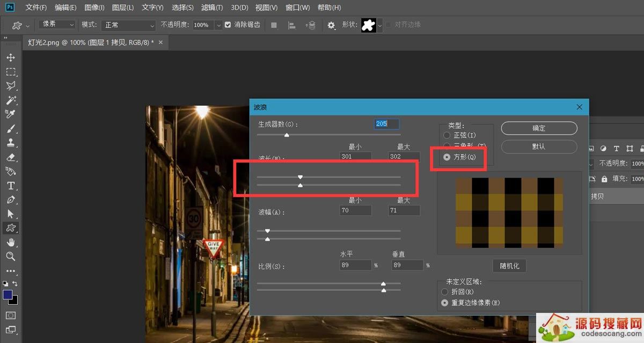Select the Rectangular Marquee tool
This screenshot has width=644, height=343.
[x=10, y=72]
